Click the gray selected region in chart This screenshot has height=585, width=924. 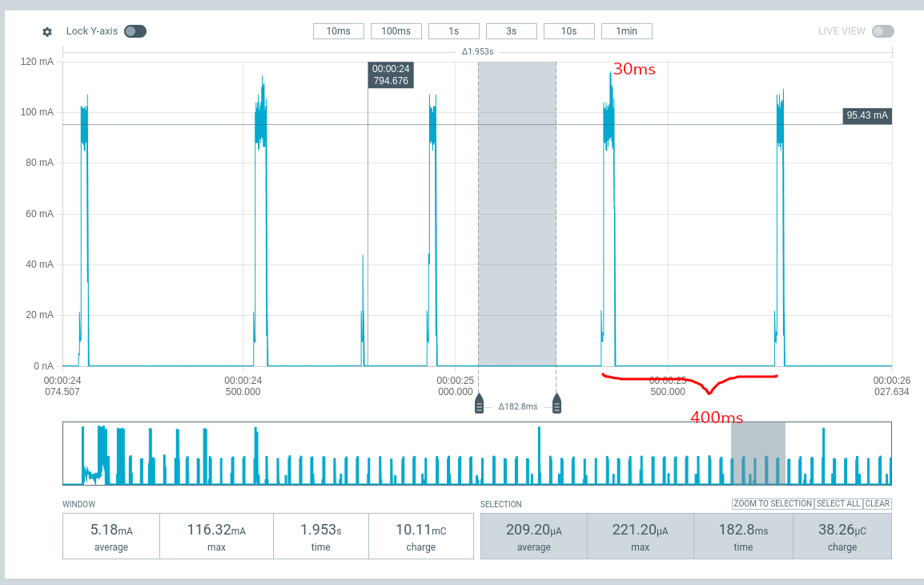[x=517, y=214]
